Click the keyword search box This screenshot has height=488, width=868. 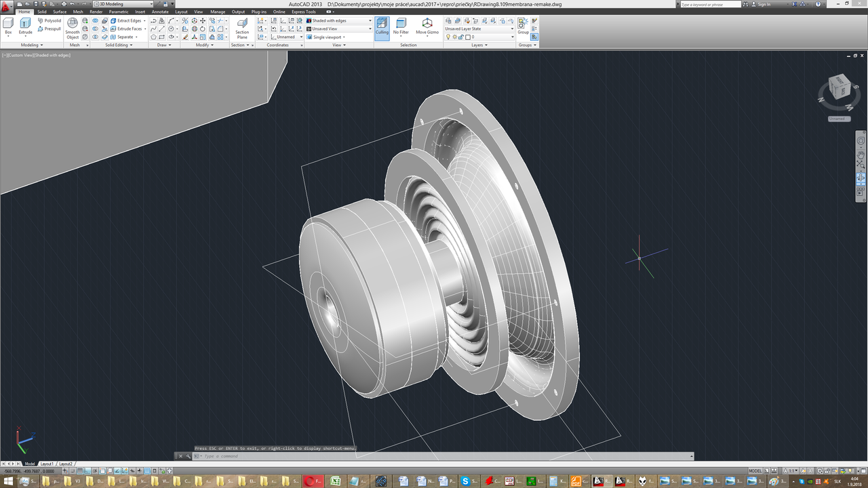pos(710,4)
